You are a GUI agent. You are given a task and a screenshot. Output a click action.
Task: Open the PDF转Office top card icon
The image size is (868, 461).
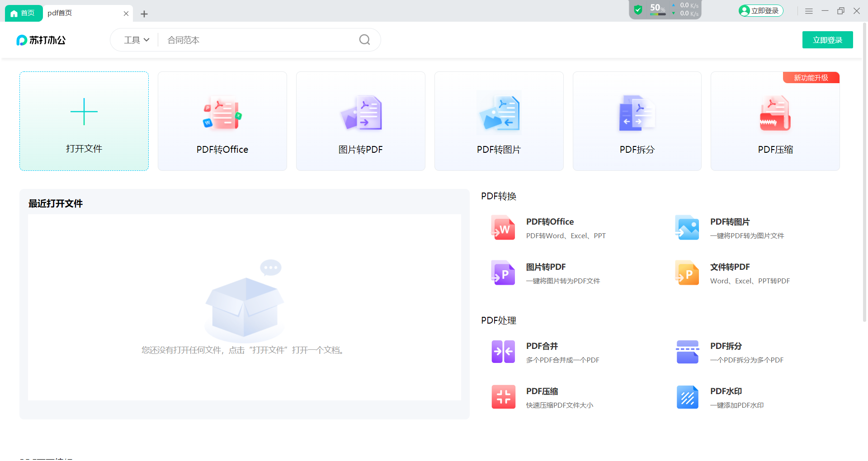pos(222,113)
